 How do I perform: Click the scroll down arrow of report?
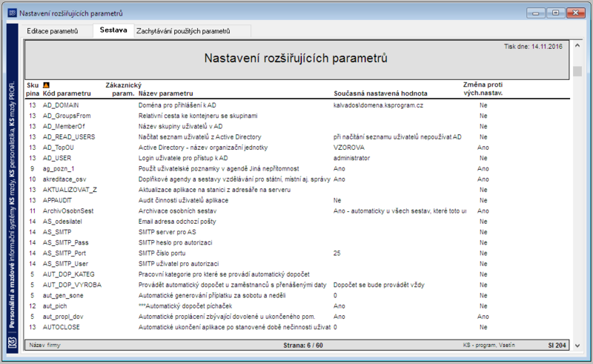[577, 345]
